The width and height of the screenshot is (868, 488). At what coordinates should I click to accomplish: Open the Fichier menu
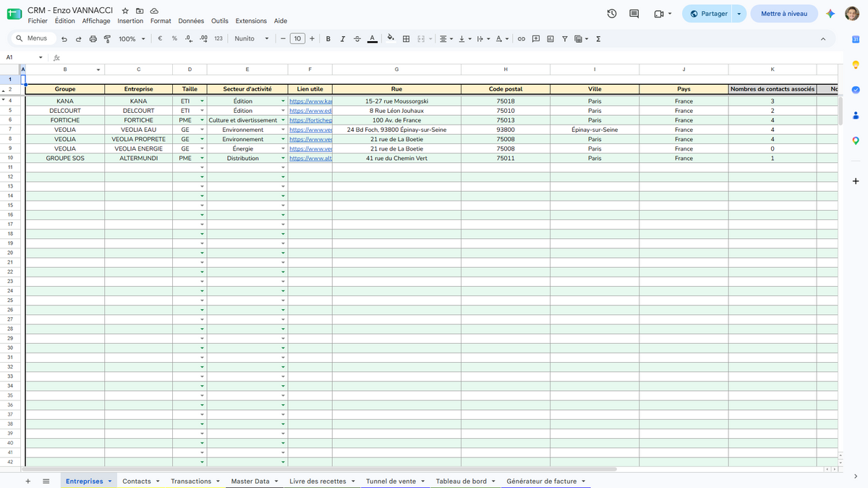click(x=38, y=21)
